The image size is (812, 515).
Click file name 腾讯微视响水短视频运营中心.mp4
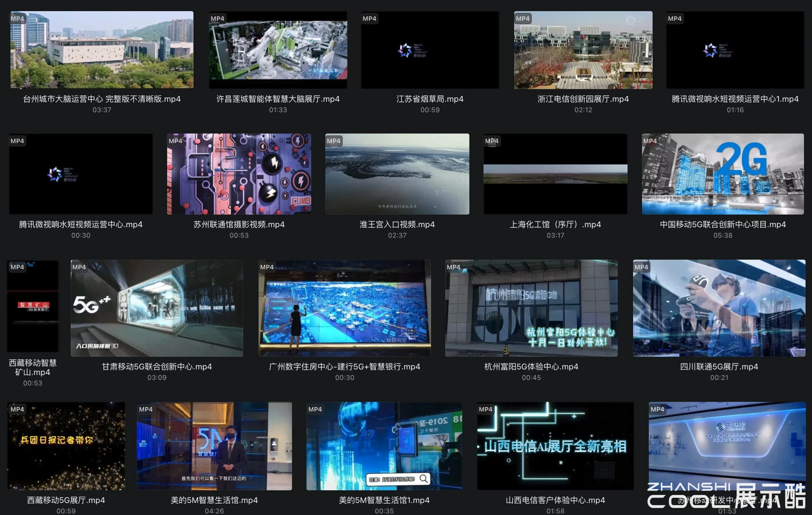81,224
